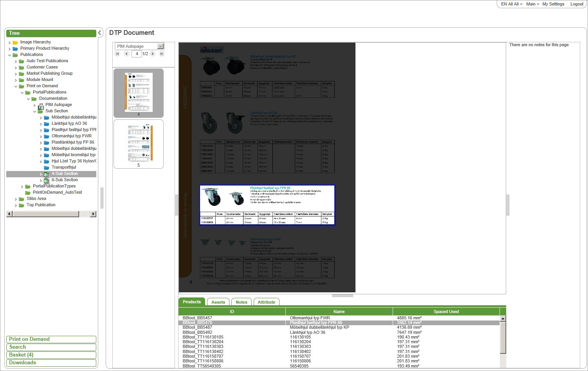
Task: Switch to the Assets tab
Action: coord(218,302)
